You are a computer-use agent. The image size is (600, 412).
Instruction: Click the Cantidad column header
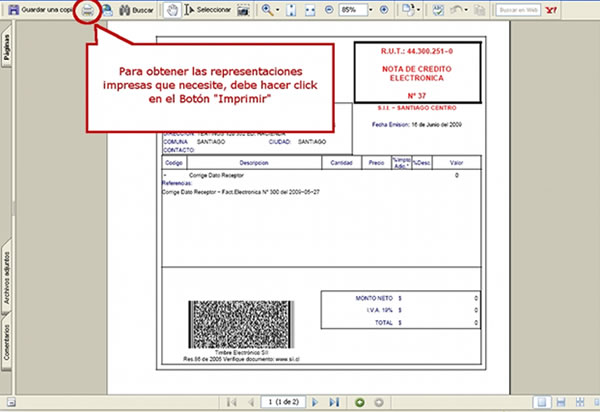341,163
